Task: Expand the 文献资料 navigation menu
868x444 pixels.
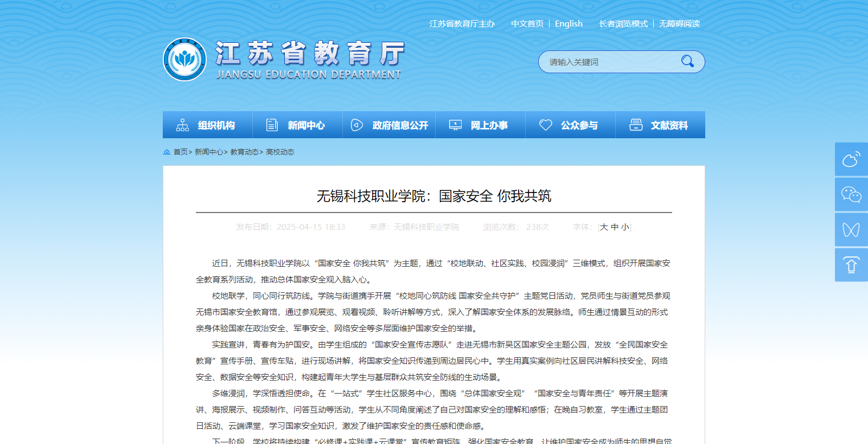Action: point(660,125)
